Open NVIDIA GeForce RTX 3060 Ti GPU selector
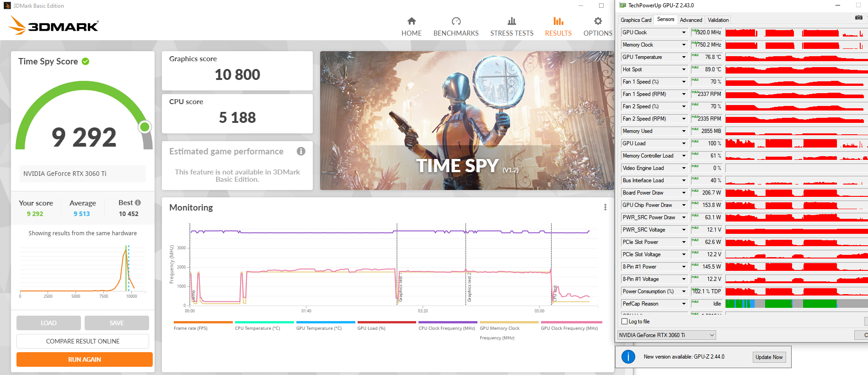This screenshot has height=375, width=868. (666, 335)
